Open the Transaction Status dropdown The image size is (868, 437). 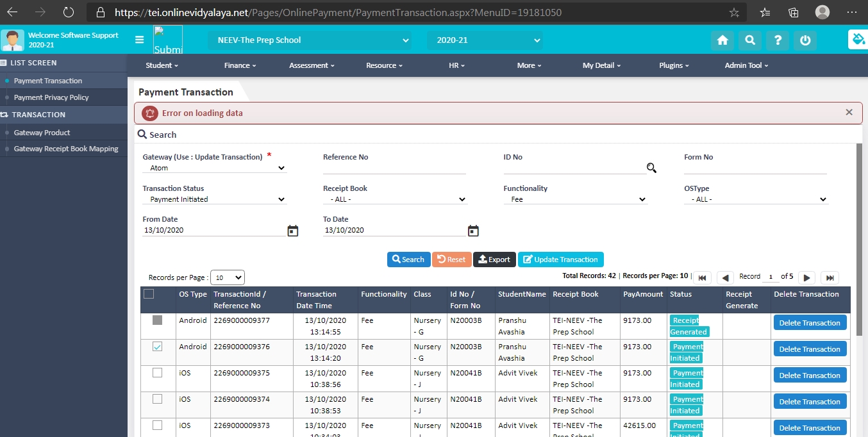click(214, 199)
